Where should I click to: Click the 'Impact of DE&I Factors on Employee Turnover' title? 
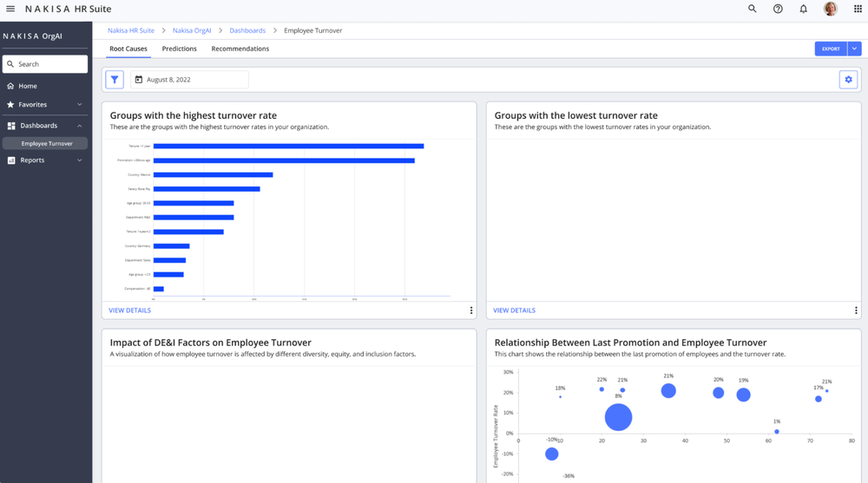[210, 343]
